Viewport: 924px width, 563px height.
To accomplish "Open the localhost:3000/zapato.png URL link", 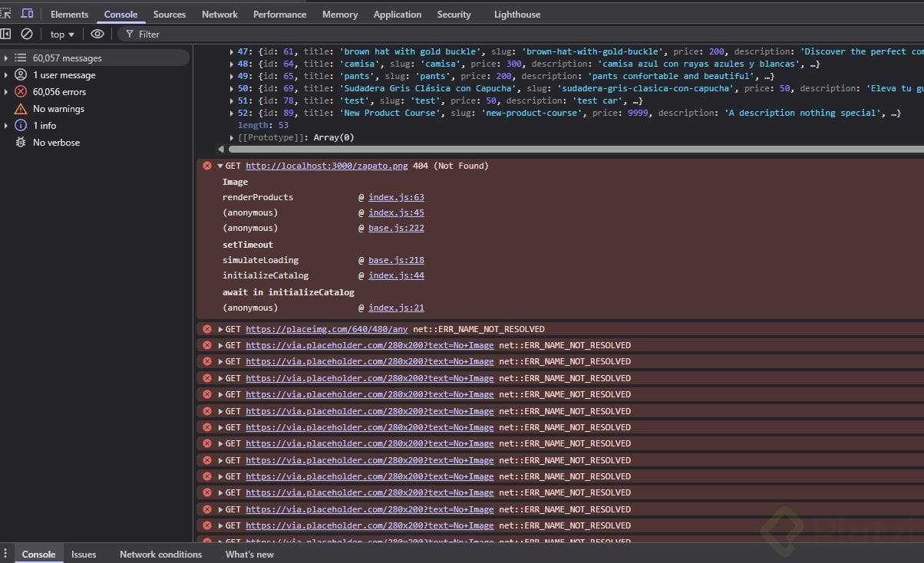I will click(x=327, y=166).
